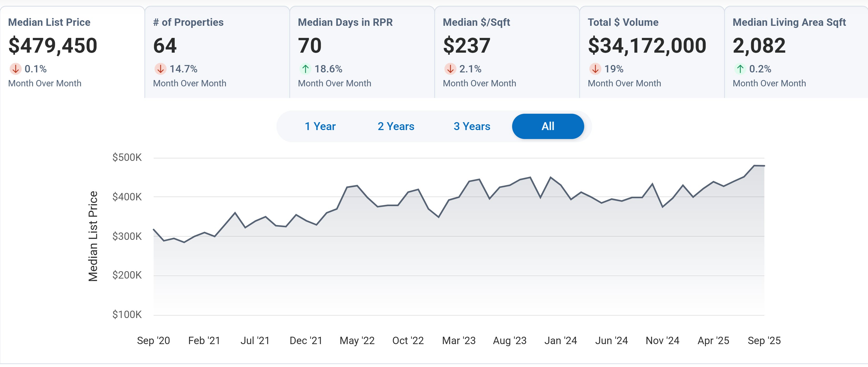Image resolution: width=868 pixels, height=367 pixels.
Task: Click red down arrow beside 2.1%
Action: 450,69
